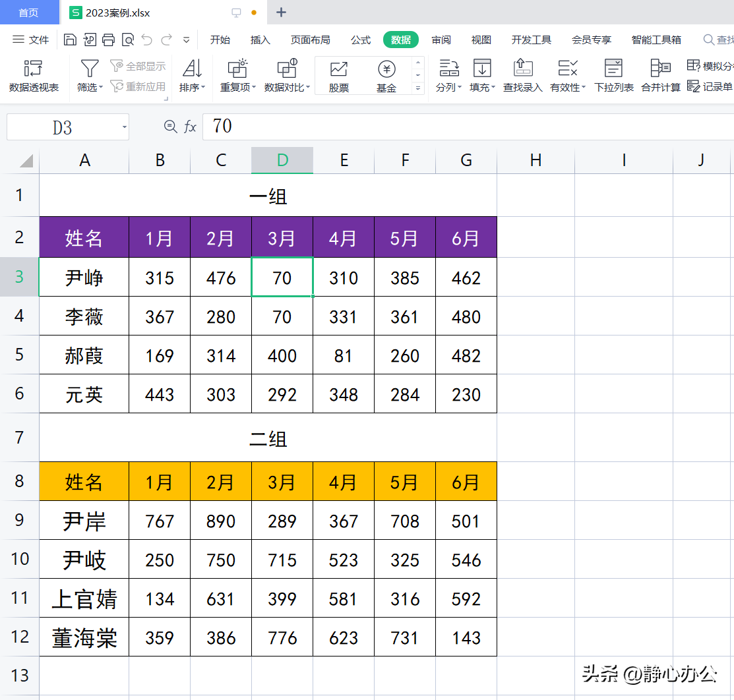Expand the quick access toolbar dropdown
Viewport: 734px width, 700px height.
click(187, 40)
